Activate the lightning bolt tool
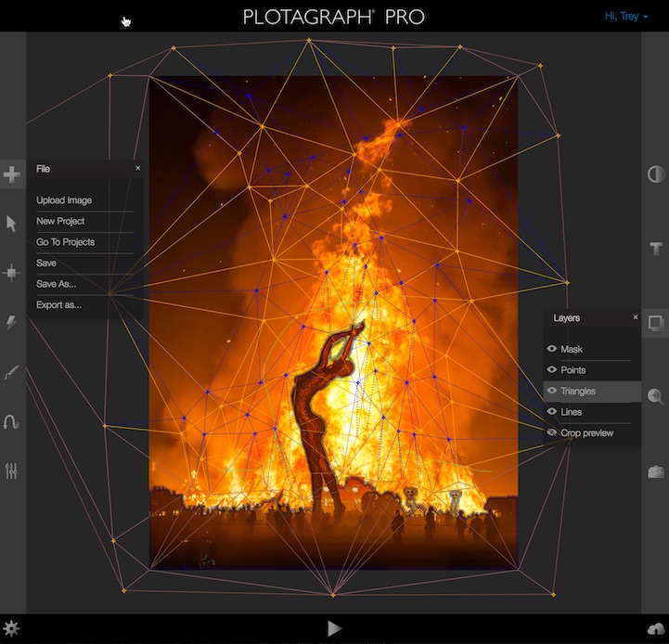This screenshot has width=669, height=644. [12, 322]
